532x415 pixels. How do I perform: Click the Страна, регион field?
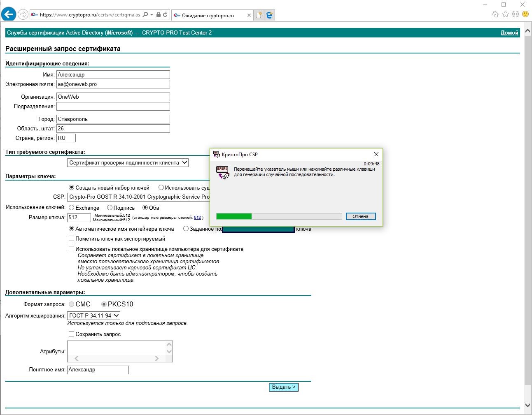[66, 138]
